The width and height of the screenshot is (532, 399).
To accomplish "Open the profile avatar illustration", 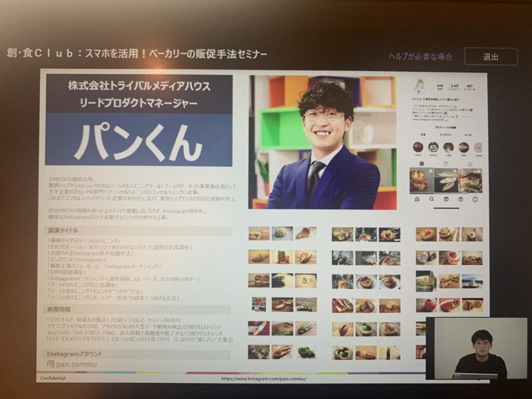I will click(x=419, y=87).
